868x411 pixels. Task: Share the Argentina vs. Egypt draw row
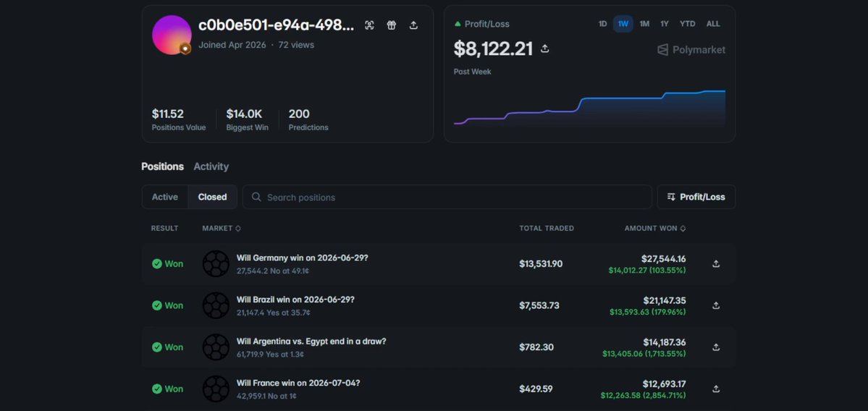click(716, 347)
